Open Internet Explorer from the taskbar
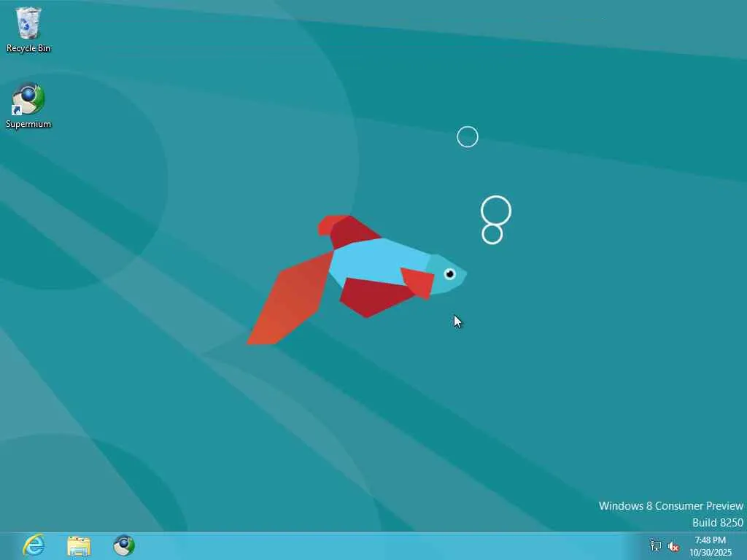747x560 pixels. point(34,545)
